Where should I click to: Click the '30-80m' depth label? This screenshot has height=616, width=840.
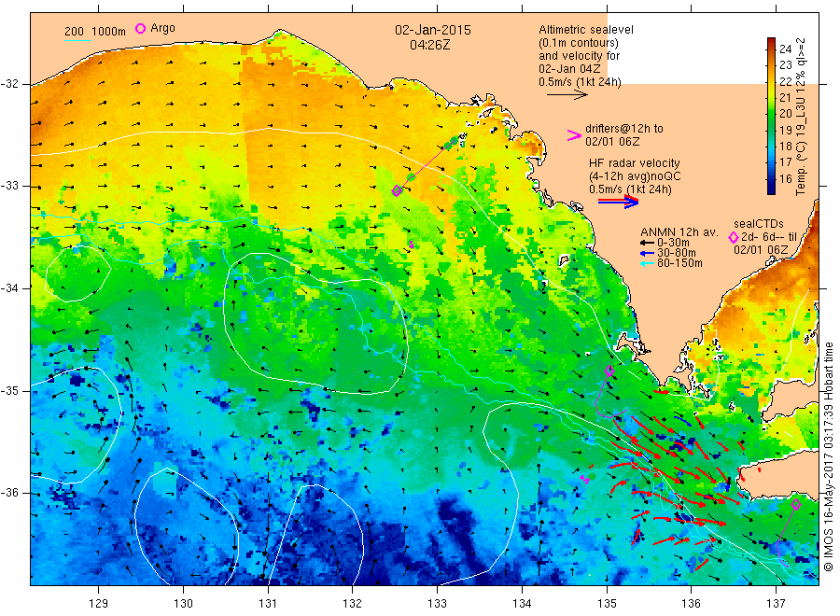tap(677, 253)
